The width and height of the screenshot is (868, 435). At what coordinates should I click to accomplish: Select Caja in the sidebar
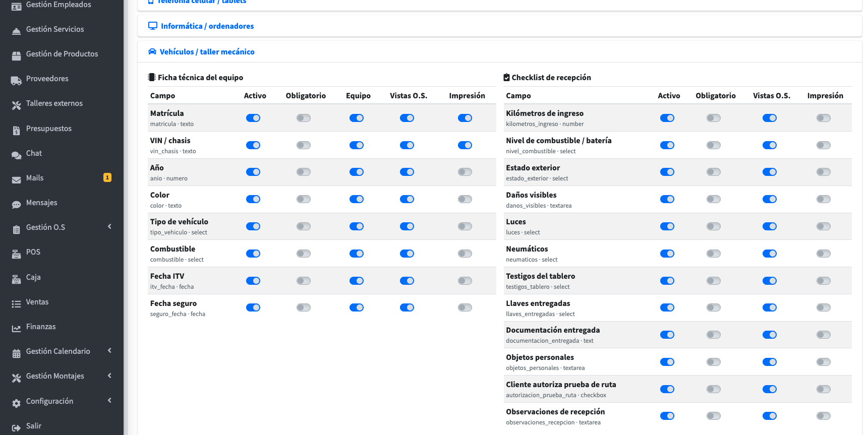[x=33, y=277]
